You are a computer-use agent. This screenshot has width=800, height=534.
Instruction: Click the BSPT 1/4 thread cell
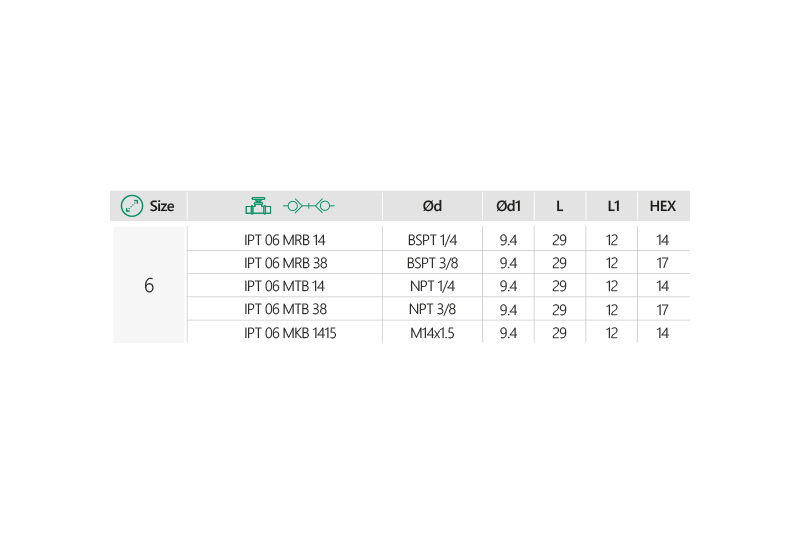coord(432,240)
